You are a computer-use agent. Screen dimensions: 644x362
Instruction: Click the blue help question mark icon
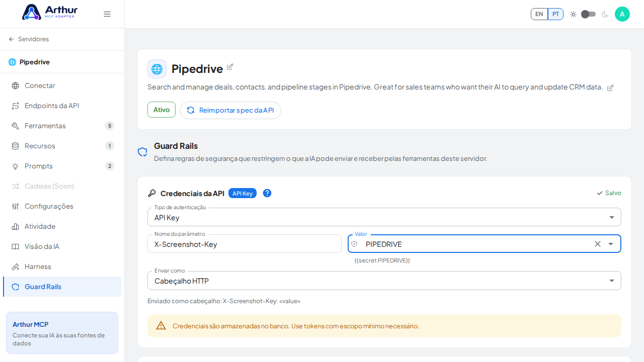click(267, 193)
